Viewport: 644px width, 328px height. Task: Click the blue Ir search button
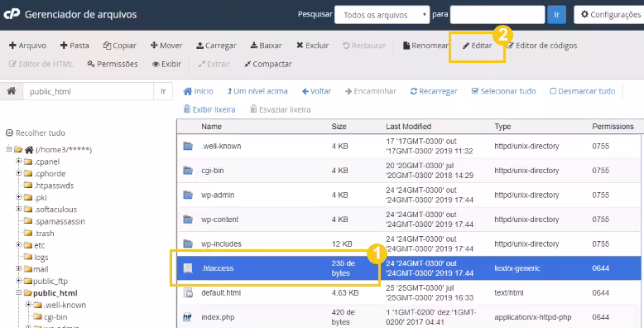pyautogui.click(x=556, y=15)
